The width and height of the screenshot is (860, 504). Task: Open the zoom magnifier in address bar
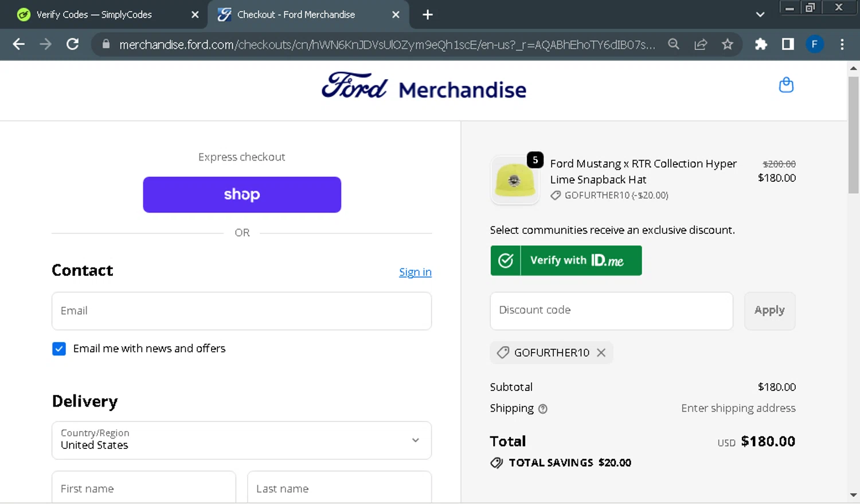click(674, 44)
